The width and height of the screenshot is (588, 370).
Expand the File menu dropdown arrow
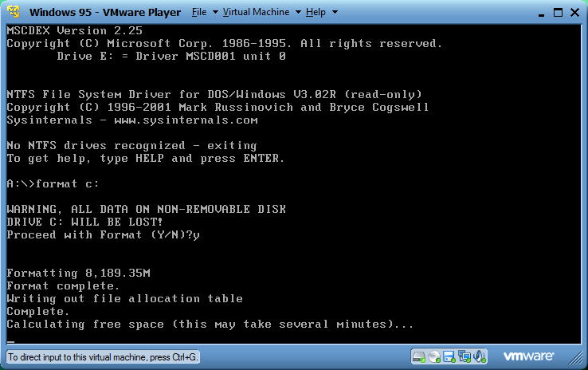click(x=215, y=12)
